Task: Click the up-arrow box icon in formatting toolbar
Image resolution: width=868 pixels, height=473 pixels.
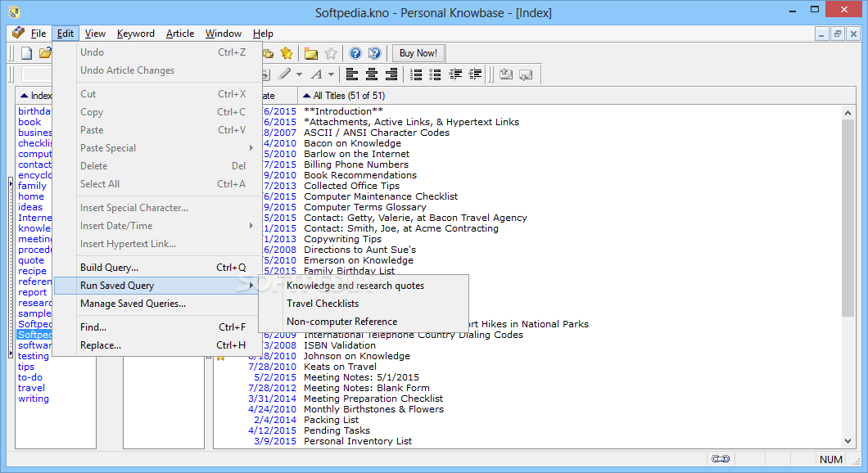Action: [x=505, y=74]
